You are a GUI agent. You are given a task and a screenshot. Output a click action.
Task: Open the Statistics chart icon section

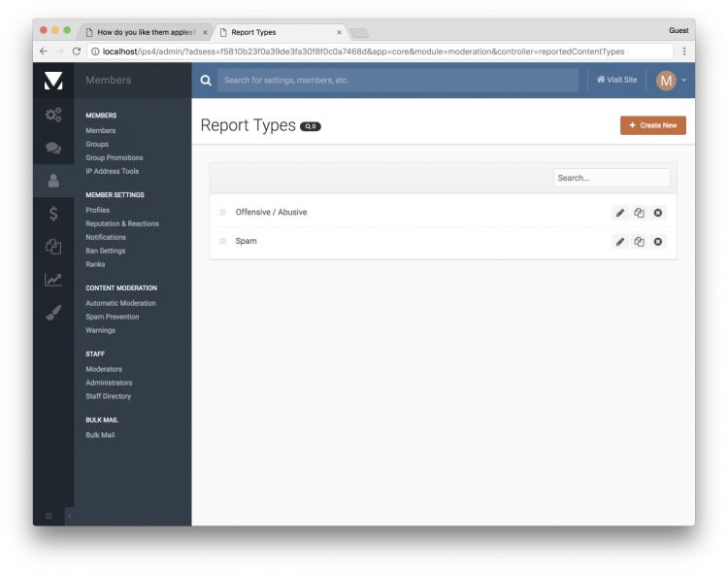(53, 280)
